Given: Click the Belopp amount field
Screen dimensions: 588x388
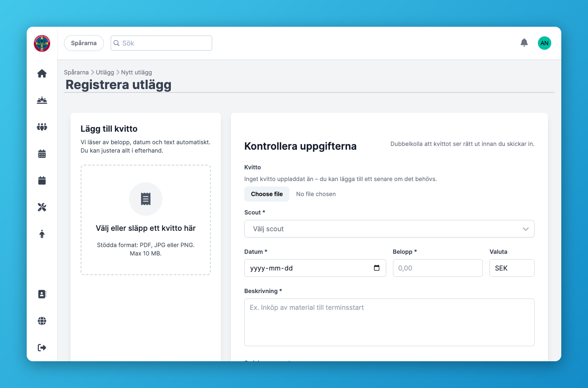Looking at the screenshot, I should click(438, 268).
